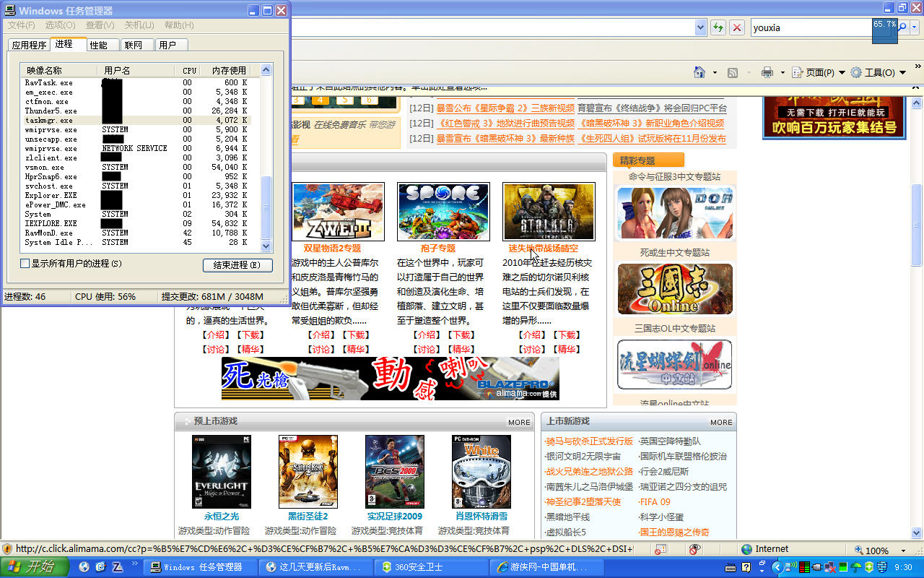Click the 开始 Start button
The height and width of the screenshot is (578, 924).
tap(35, 567)
